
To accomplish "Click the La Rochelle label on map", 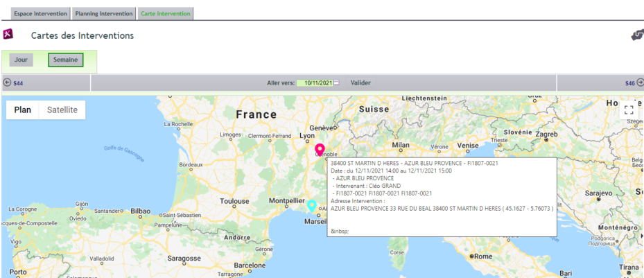I will (x=178, y=123).
